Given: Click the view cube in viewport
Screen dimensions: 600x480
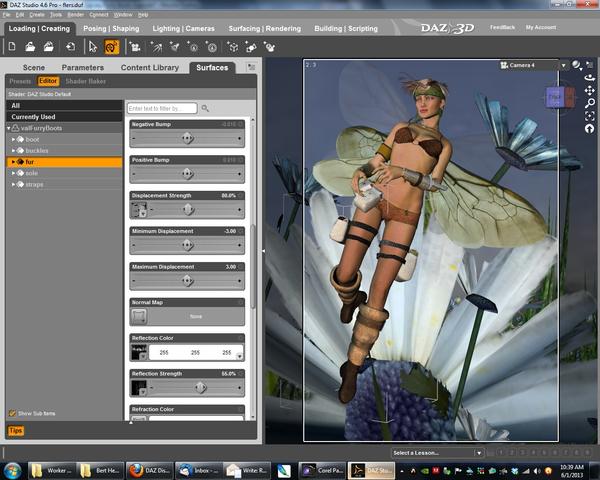Looking at the screenshot, I should 560,96.
